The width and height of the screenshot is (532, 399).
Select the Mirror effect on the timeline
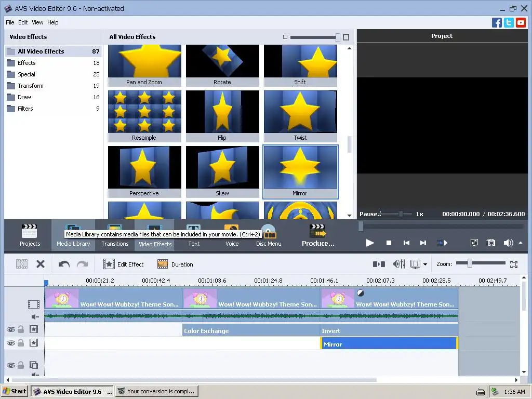pos(389,343)
